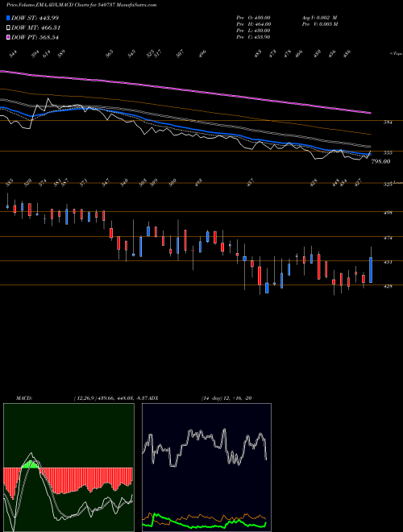403x532 pixels.
Task: Click the 428 candlestick axis label
Action: point(388,286)
